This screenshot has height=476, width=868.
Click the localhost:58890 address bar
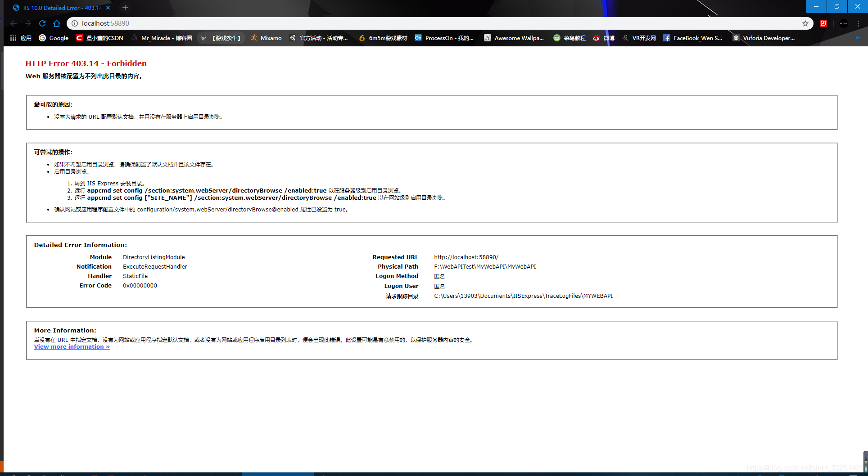(x=439, y=23)
